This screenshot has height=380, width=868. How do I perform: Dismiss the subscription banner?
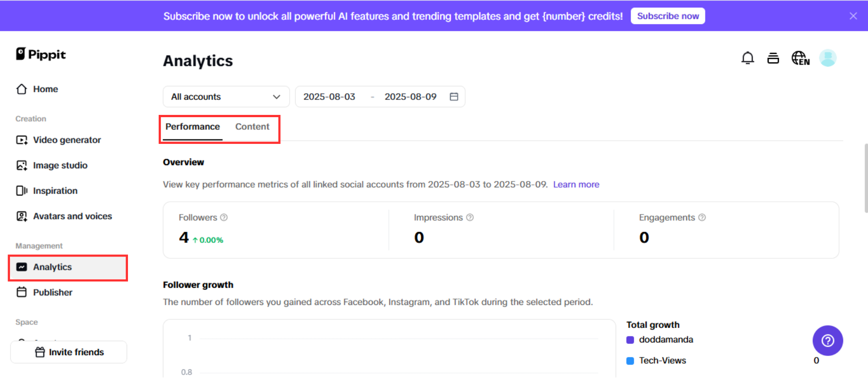click(853, 16)
